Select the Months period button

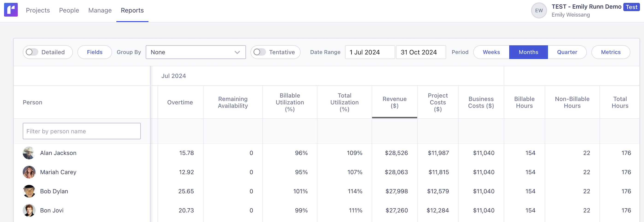tap(528, 52)
